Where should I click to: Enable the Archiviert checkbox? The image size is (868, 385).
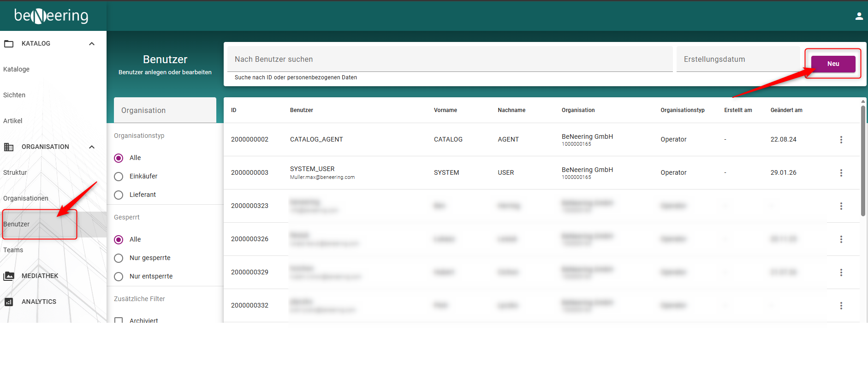119,320
